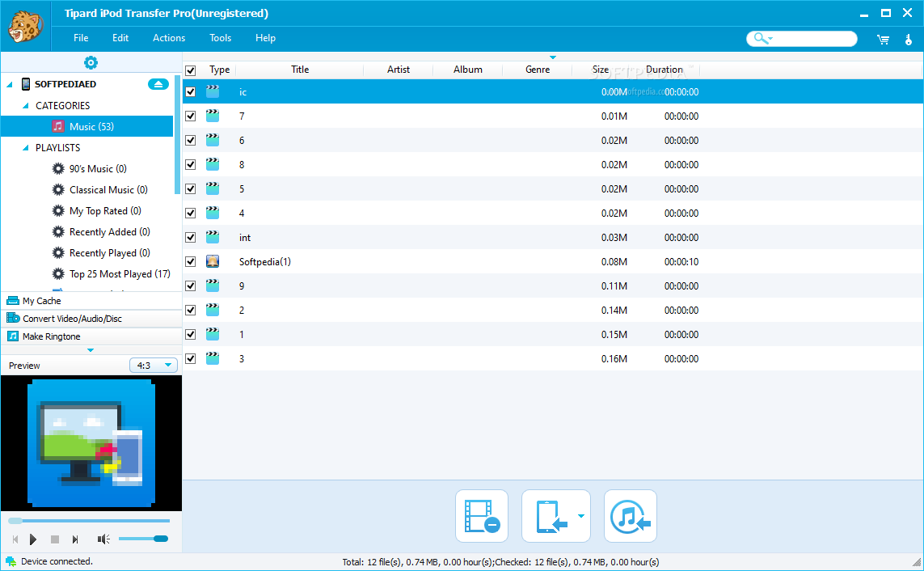Viewport: 924px width, 571px height.
Task: Uncheck the file titled 6
Action: [190, 140]
